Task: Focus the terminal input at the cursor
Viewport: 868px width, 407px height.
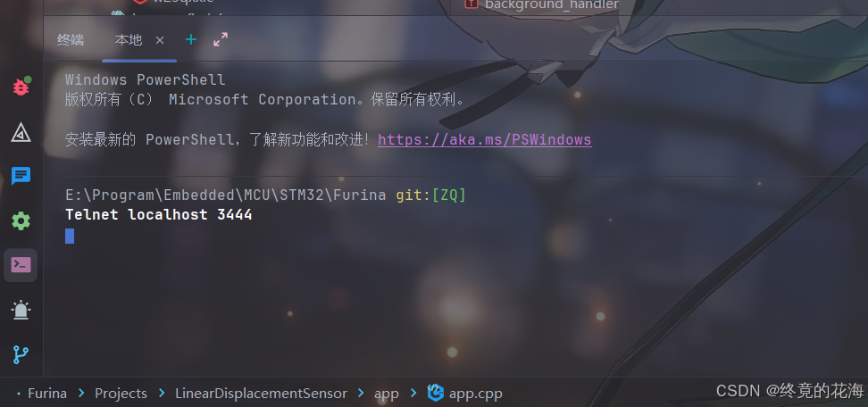Action: point(70,237)
